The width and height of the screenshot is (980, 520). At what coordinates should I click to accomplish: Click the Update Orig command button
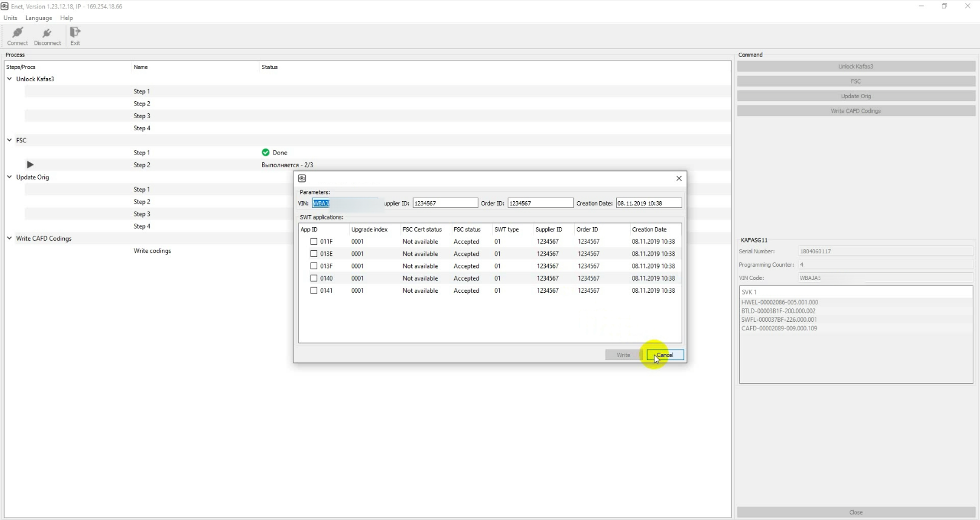(856, 96)
